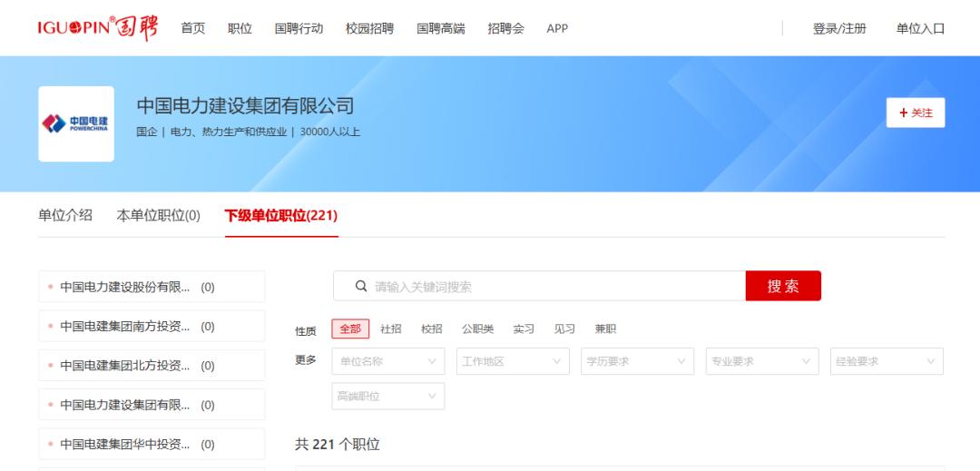Select 中国电建集团南方投资... subsidiary item
The image size is (980, 471).
click(152, 326)
